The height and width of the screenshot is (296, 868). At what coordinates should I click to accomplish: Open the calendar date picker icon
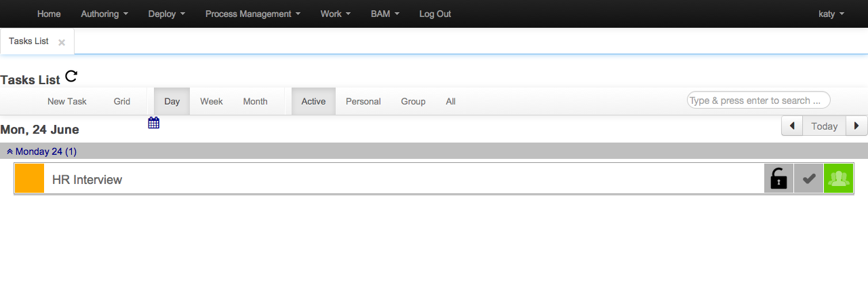[x=154, y=123]
